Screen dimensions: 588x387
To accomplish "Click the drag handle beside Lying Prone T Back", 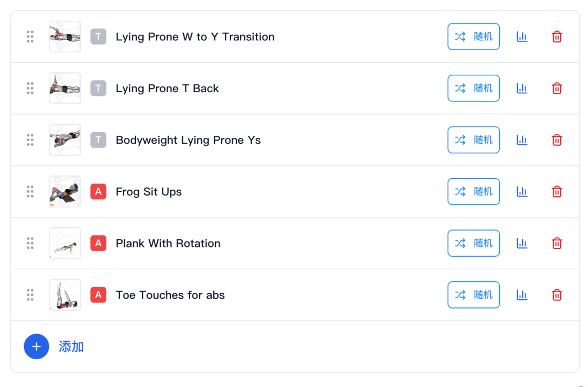I will click(30, 88).
